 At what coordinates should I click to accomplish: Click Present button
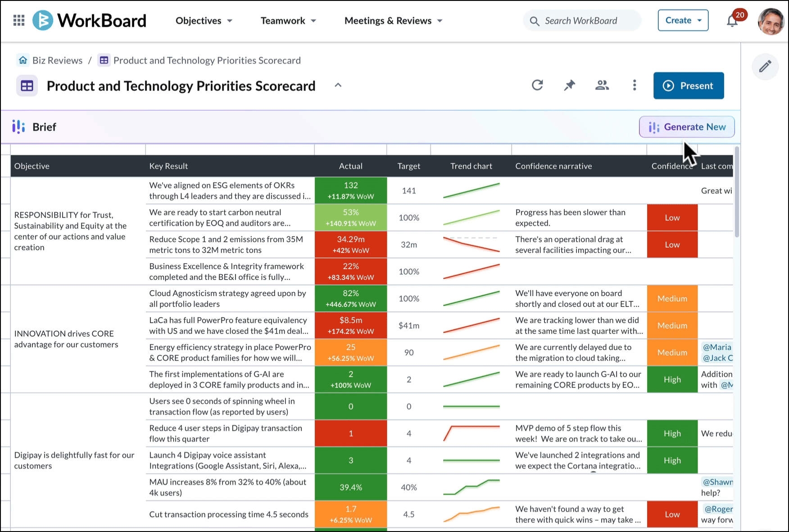click(x=689, y=86)
